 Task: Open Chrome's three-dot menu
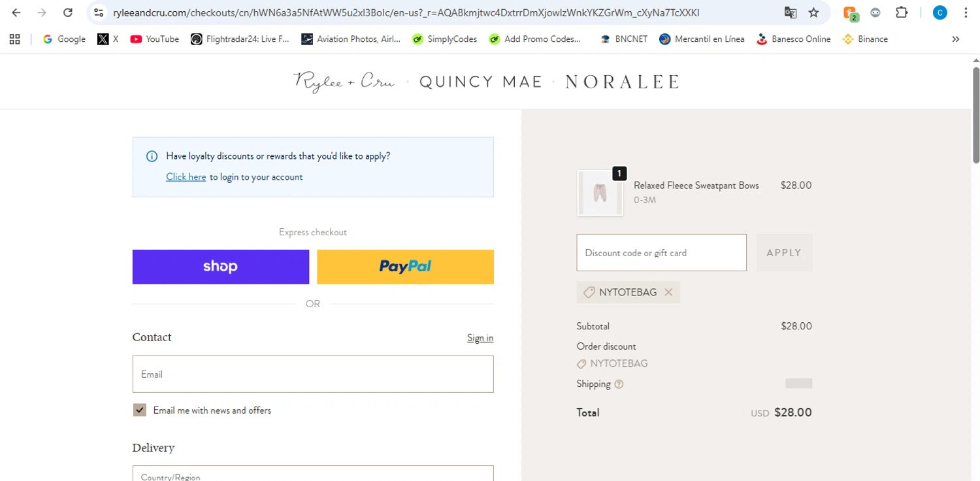pyautogui.click(x=966, y=12)
